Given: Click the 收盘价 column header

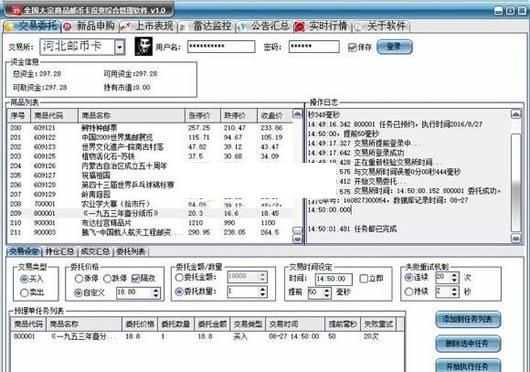Looking at the screenshot, I should tap(274, 116).
